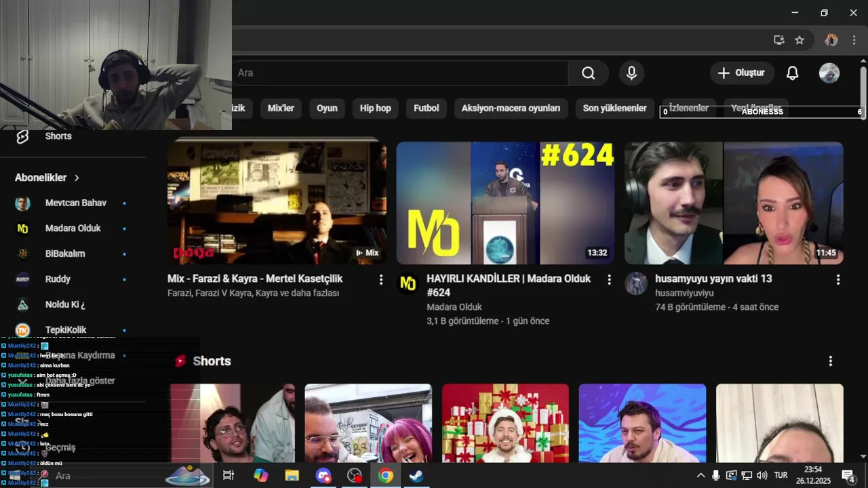This screenshot has height=488, width=868.
Task: Open the Chrome profile avatar
Action: click(x=831, y=40)
